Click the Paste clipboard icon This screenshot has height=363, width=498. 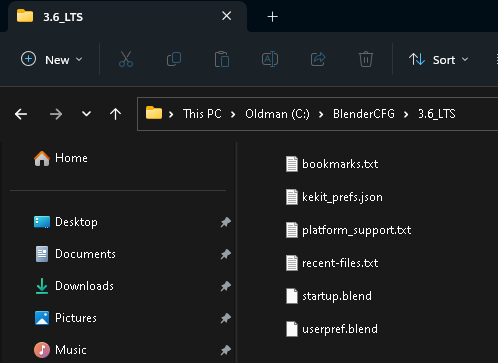(x=222, y=59)
